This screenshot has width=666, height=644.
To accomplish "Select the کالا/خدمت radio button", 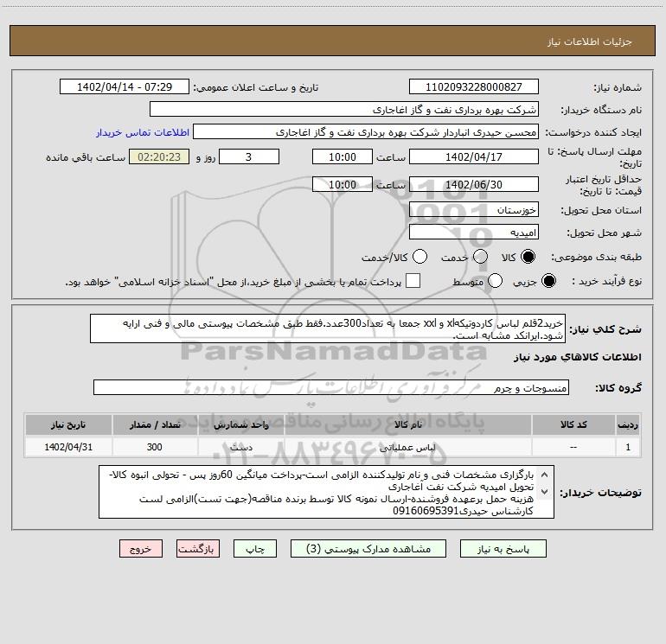I will [x=419, y=257].
